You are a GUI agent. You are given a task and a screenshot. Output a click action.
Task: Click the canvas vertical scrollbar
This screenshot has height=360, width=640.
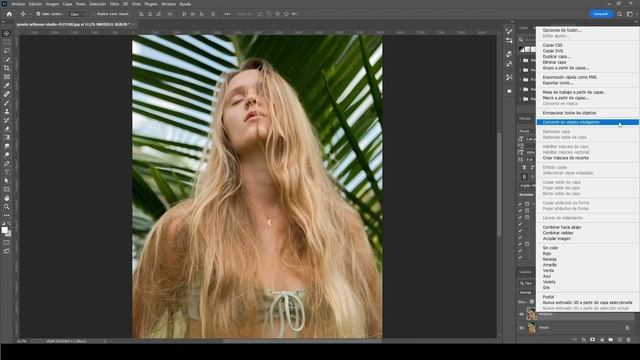[x=499, y=184]
